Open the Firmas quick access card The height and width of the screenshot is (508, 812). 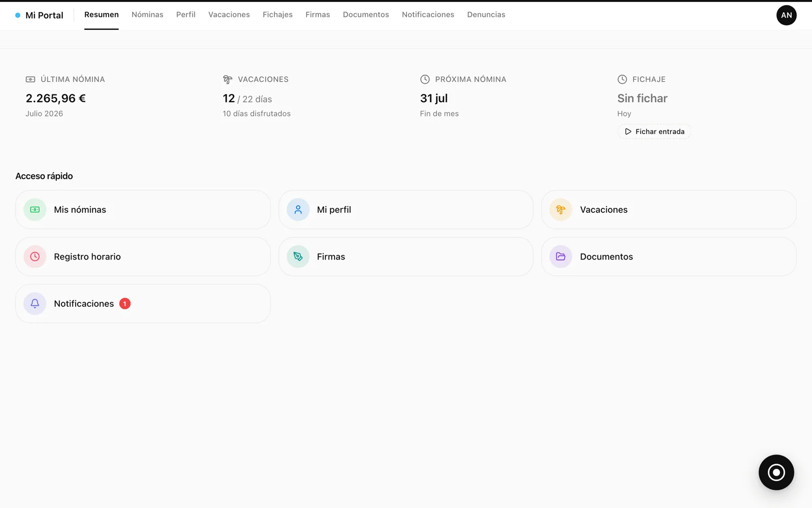[405, 257]
